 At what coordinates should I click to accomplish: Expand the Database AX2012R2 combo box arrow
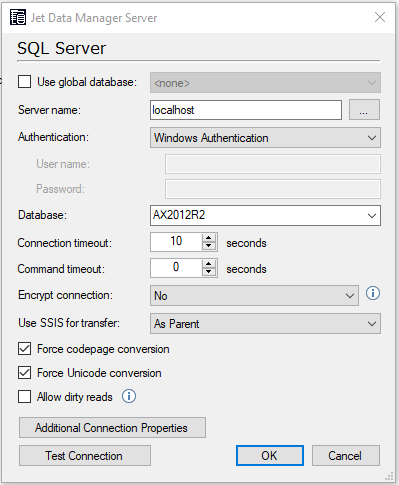(372, 216)
